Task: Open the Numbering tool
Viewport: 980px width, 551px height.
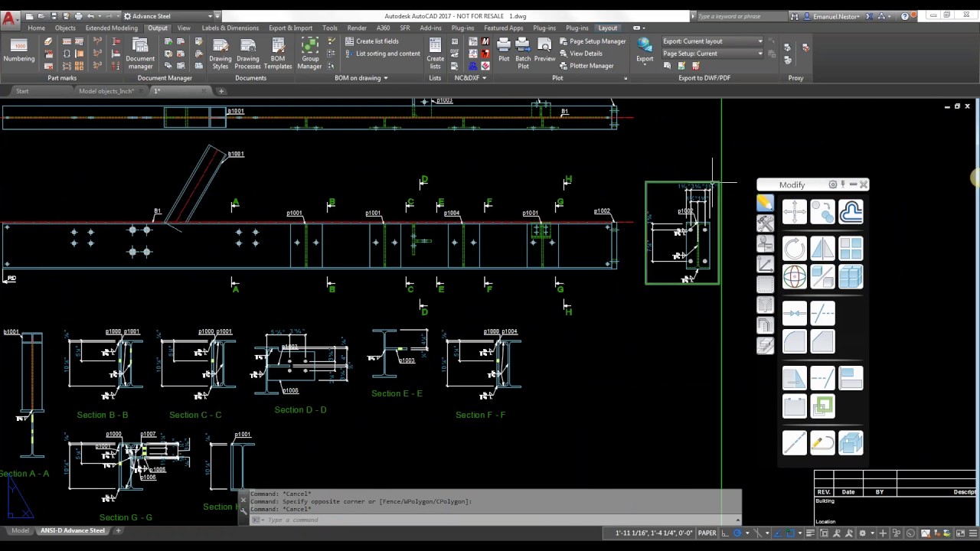Action: point(18,51)
